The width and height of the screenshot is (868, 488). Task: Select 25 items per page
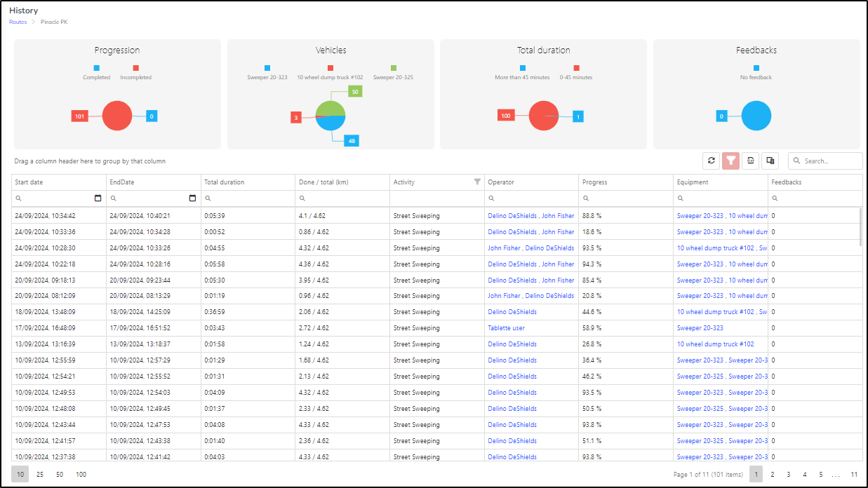pyautogui.click(x=40, y=475)
